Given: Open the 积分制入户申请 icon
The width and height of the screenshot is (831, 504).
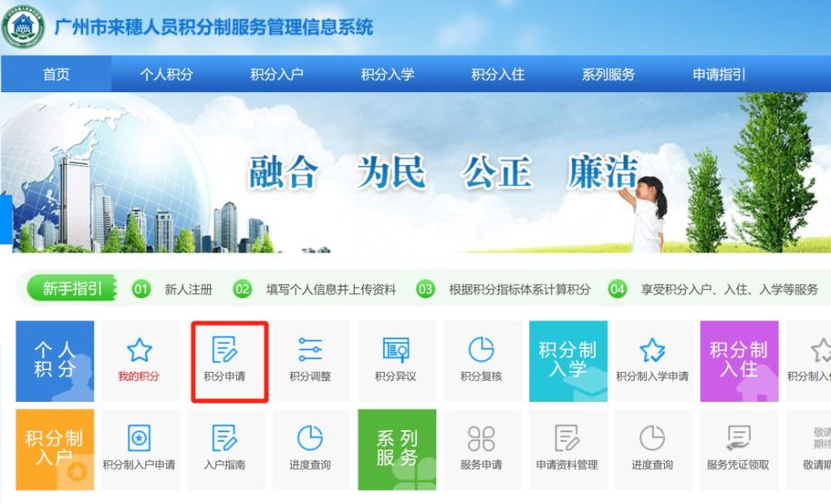Looking at the screenshot, I should (x=139, y=438).
